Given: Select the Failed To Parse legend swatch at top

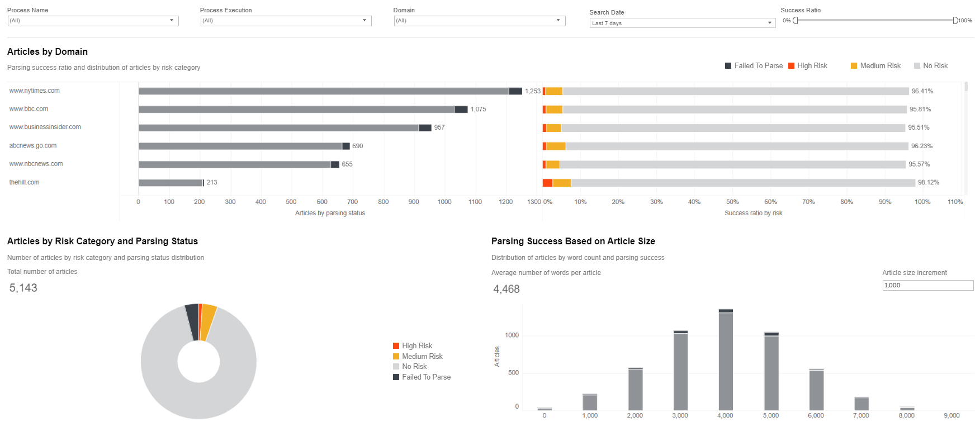Looking at the screenshot, I should click(x=728, y=66).
